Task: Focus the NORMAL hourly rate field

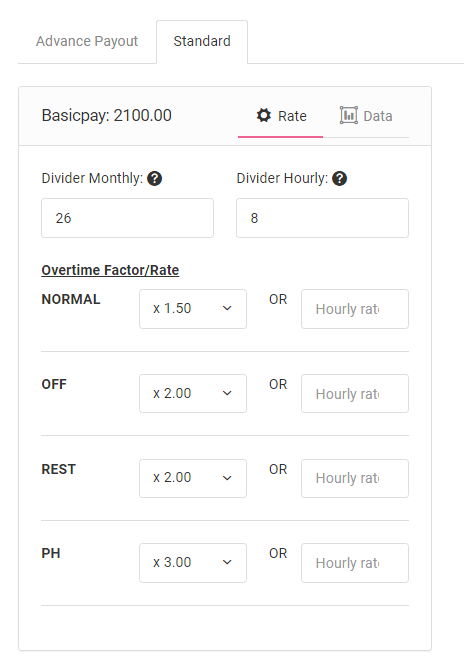Action: pyautogui.click(x=355, y=309)
